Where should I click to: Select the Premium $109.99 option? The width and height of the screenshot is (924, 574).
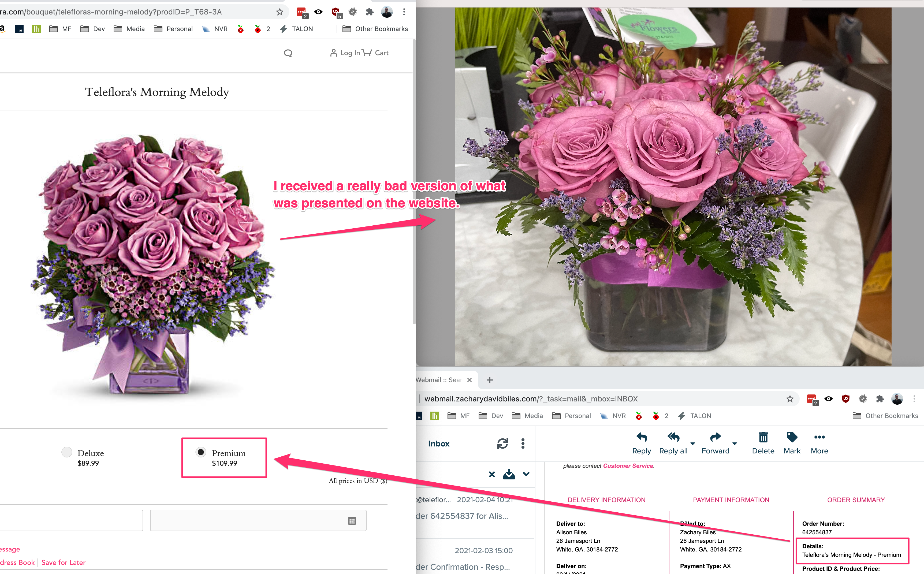tap(221, 457)
